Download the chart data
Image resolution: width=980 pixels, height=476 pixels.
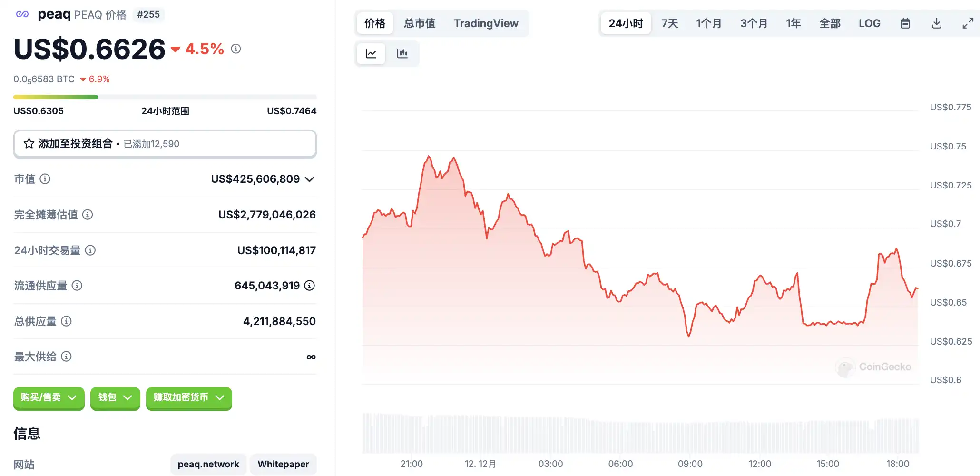point(936,23)
